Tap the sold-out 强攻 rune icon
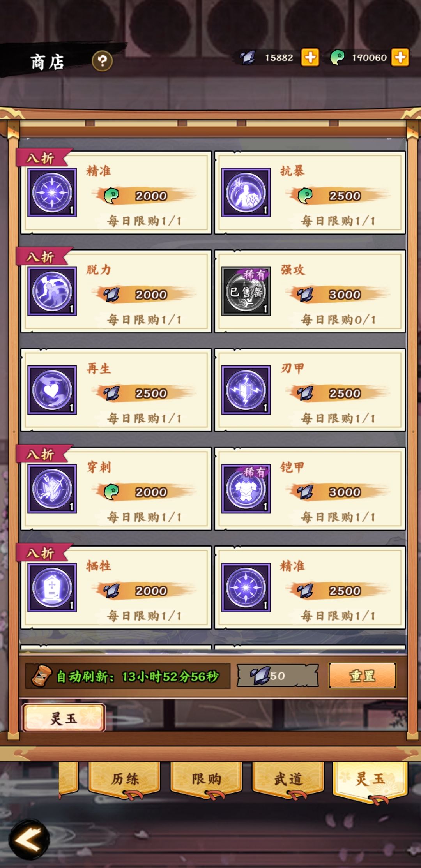The width and height of the screenshot is (421, 868). [246, 291]
